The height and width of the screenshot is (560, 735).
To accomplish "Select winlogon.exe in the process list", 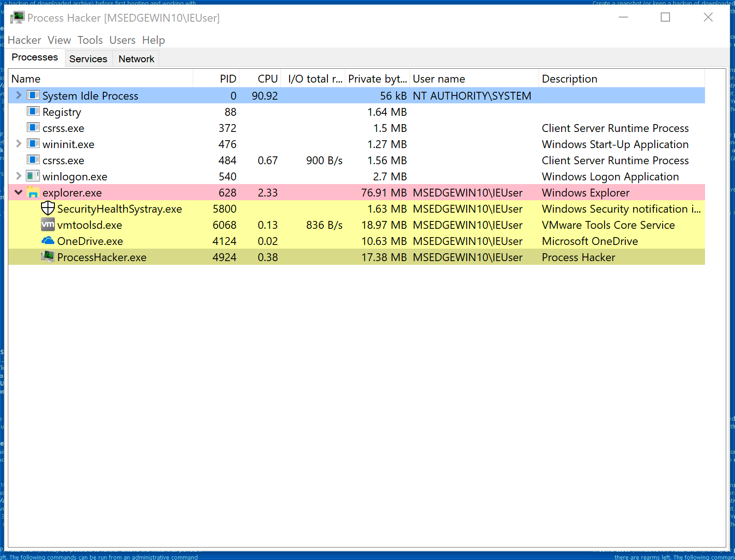I will [x=75, y=177].
